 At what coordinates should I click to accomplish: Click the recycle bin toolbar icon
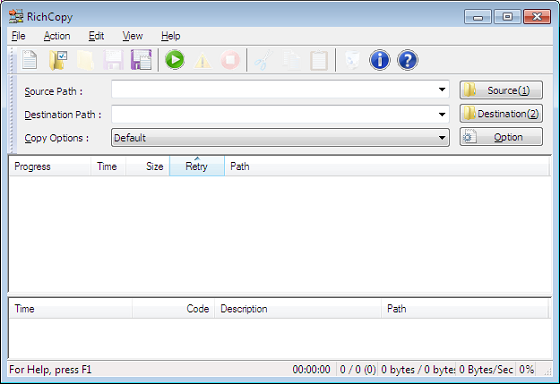click(352, 60)
